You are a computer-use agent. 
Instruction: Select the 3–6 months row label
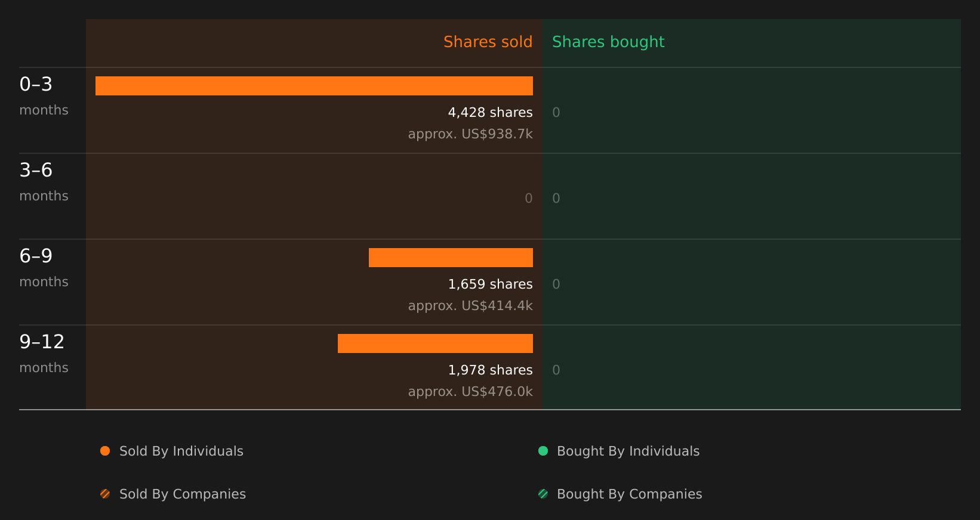(x=44, y=182)
